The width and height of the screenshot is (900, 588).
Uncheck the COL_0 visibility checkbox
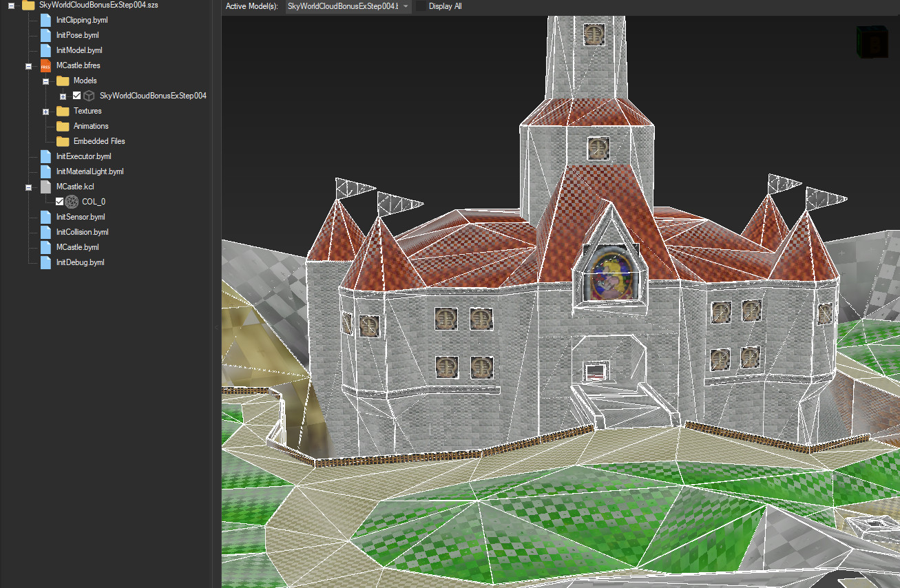(x=60, y=201)
